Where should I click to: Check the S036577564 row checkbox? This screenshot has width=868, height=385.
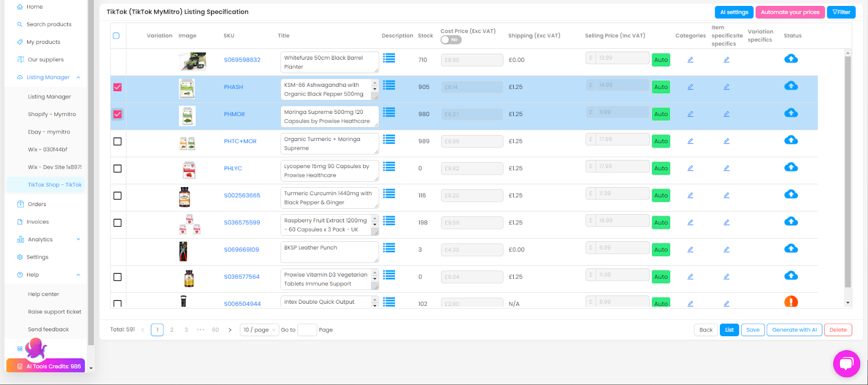tap(117, 277)
